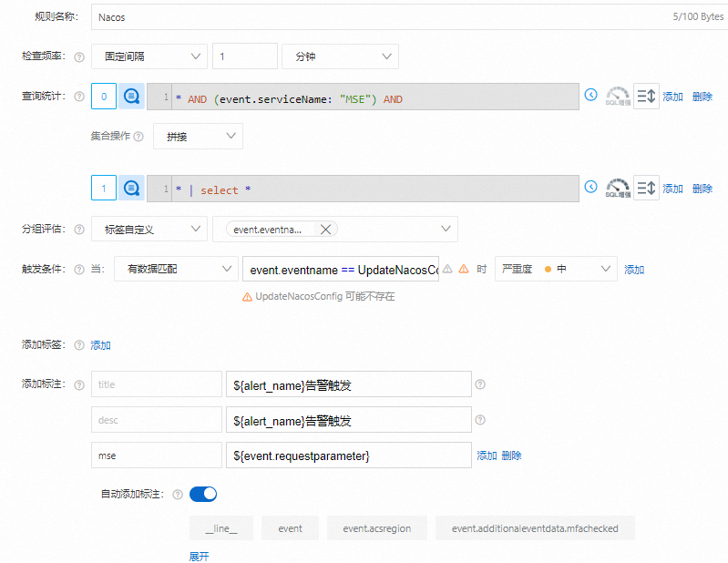The height and width of the screenshot is (563, 728).
Task: Click the interval value field showing 1
Action: [x=245, y=56]
